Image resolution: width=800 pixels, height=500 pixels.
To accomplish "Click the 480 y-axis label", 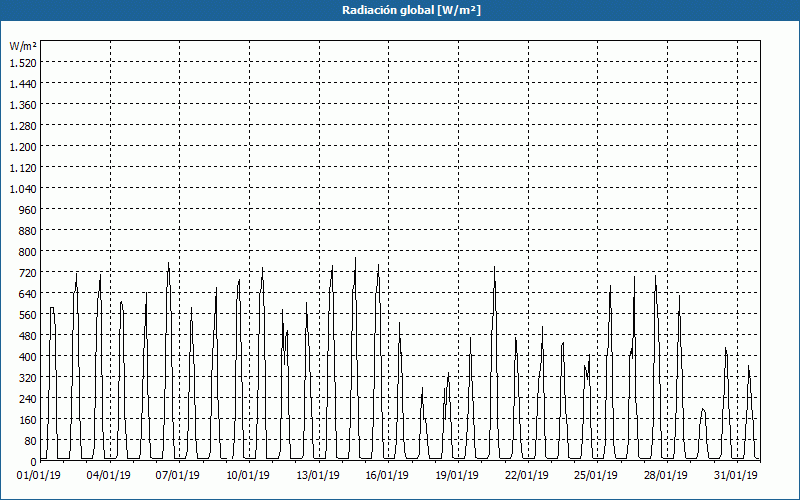I will pos(29,336).
